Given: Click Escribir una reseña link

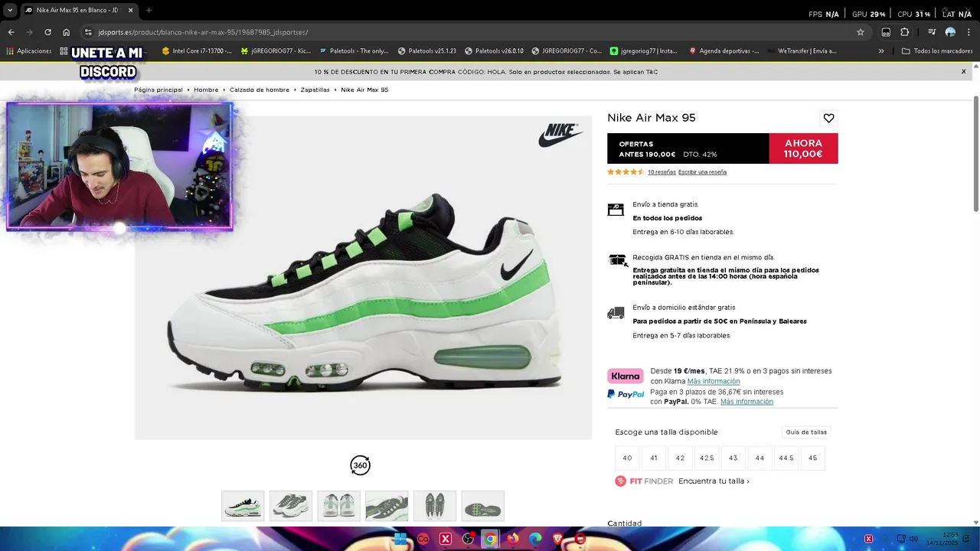Looking at the screenshot, I should 702,172.
